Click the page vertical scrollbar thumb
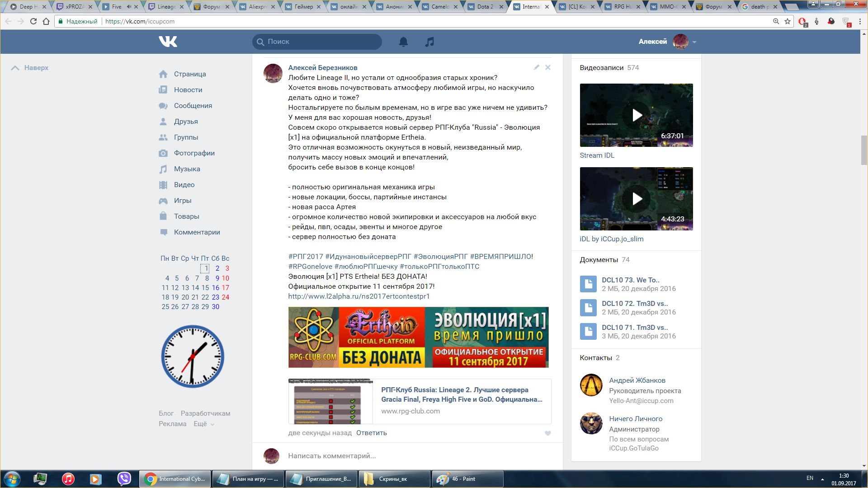The image size is (868, 488). [x=864, y=150]
